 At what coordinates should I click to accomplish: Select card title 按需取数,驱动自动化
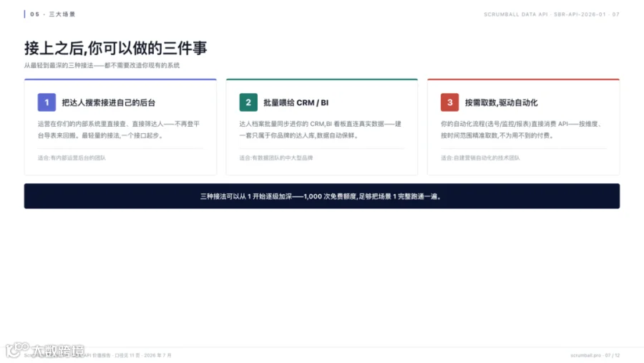click(501, 103)
